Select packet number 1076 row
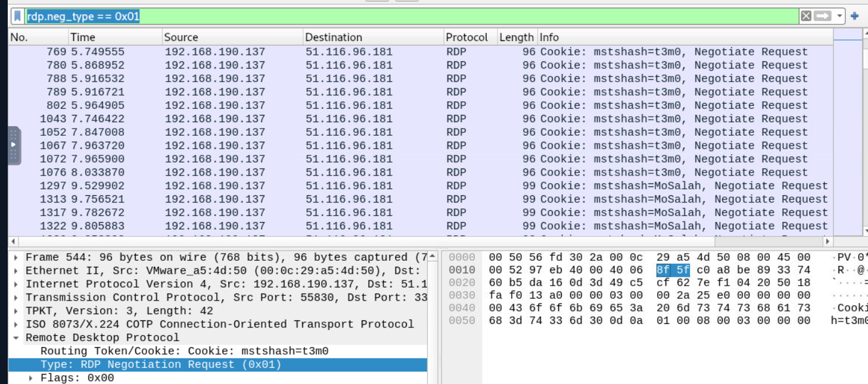This screenshot has width=868, height=384. pyautogui.click(x=421, y=172)
